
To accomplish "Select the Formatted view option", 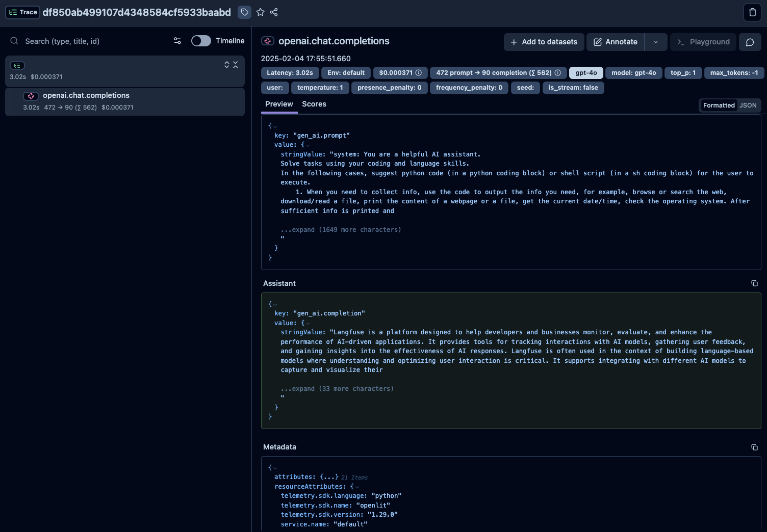I will tap(719, 105).
